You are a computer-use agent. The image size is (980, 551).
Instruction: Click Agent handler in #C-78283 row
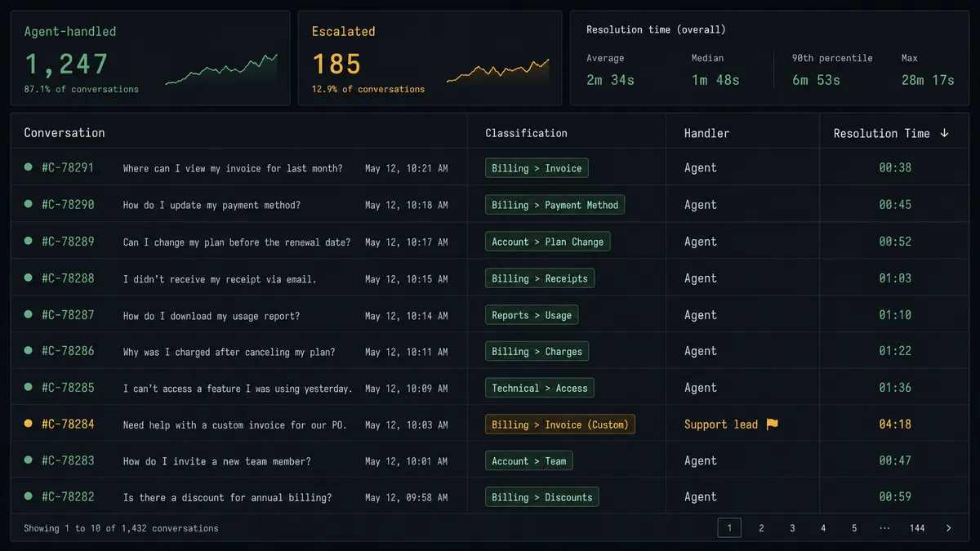pos(701,460)
